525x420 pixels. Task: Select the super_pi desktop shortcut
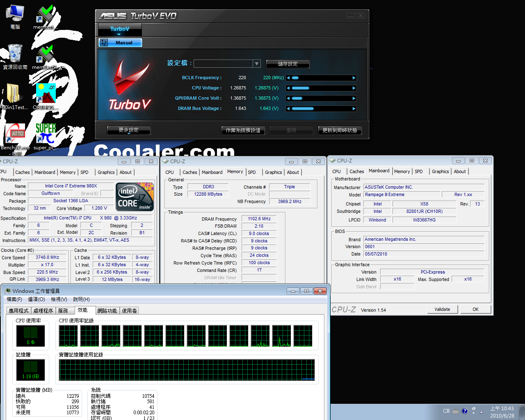click(x=46, y=137)
